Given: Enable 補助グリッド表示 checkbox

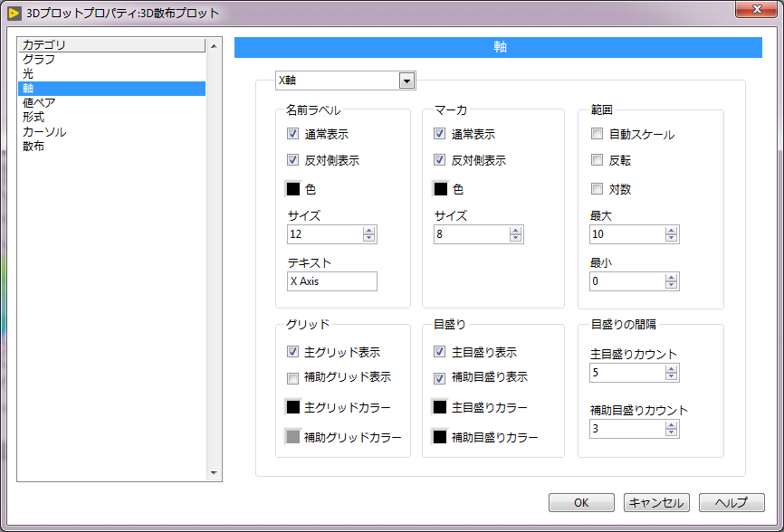Looking at the screenshot, I should tap(292, 377).
